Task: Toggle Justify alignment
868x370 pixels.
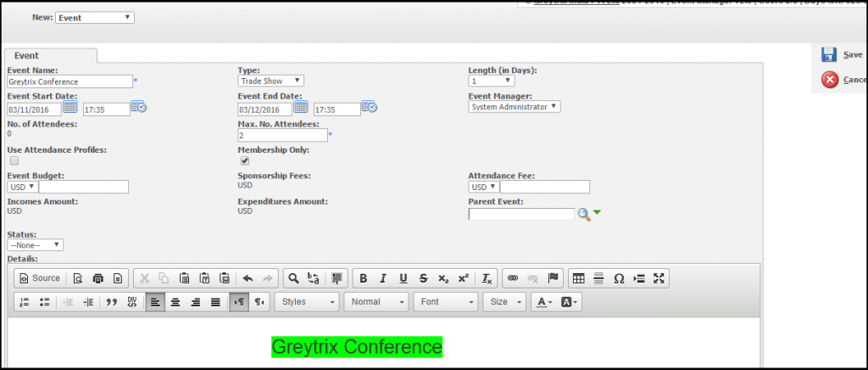Action: click(x=215, y=302)
